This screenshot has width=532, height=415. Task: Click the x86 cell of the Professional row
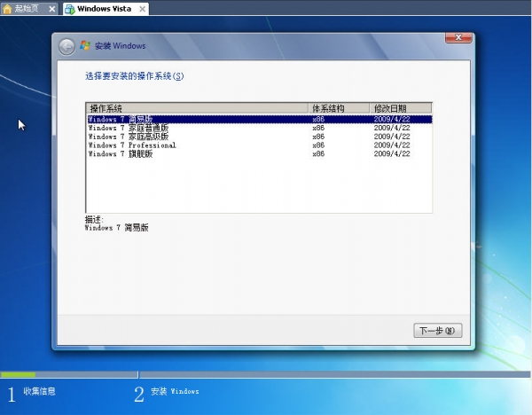pos(318,145)
